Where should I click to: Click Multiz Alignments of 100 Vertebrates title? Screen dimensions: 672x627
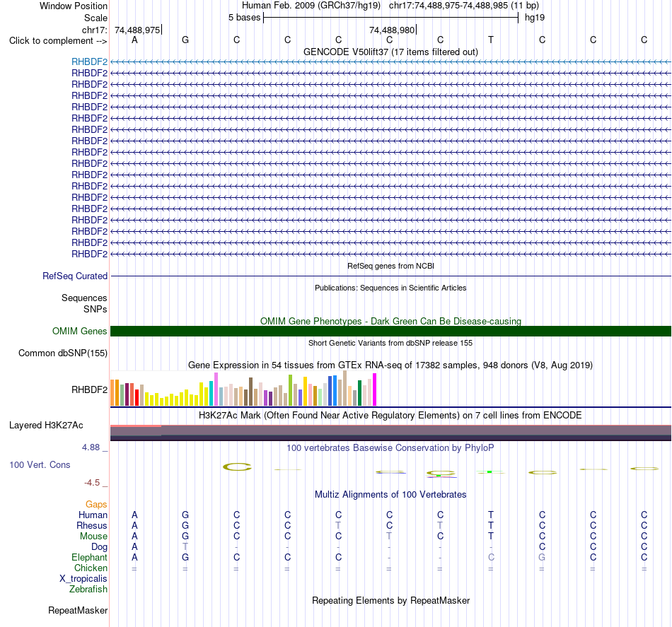390,494
